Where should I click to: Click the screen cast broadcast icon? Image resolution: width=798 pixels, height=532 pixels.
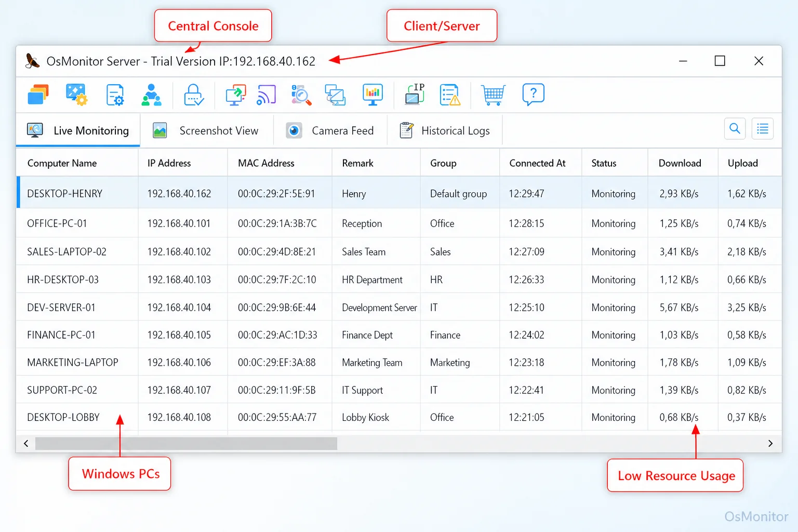click(x=267, y=95)
